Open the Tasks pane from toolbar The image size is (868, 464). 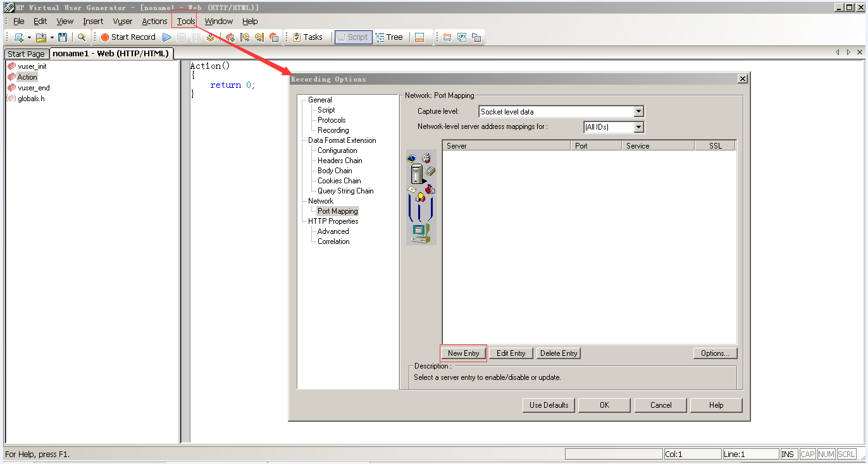pyautogui.click(x=307, y=37)
